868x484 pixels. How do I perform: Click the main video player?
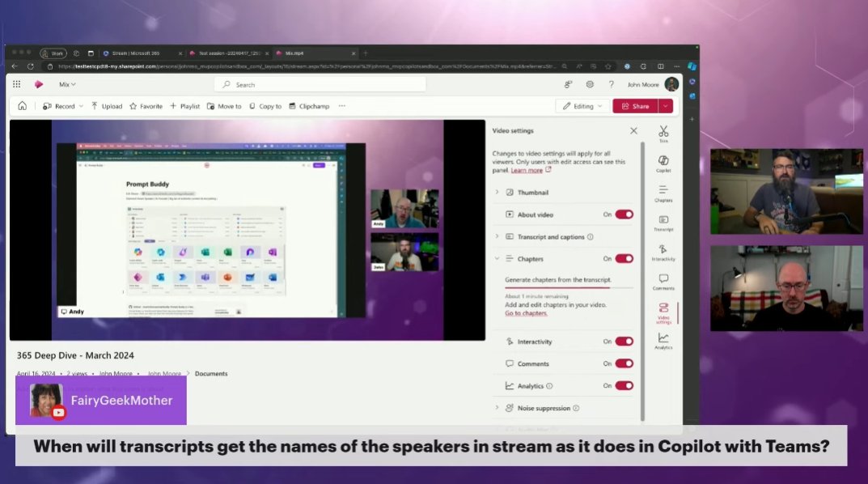point(248,230)
